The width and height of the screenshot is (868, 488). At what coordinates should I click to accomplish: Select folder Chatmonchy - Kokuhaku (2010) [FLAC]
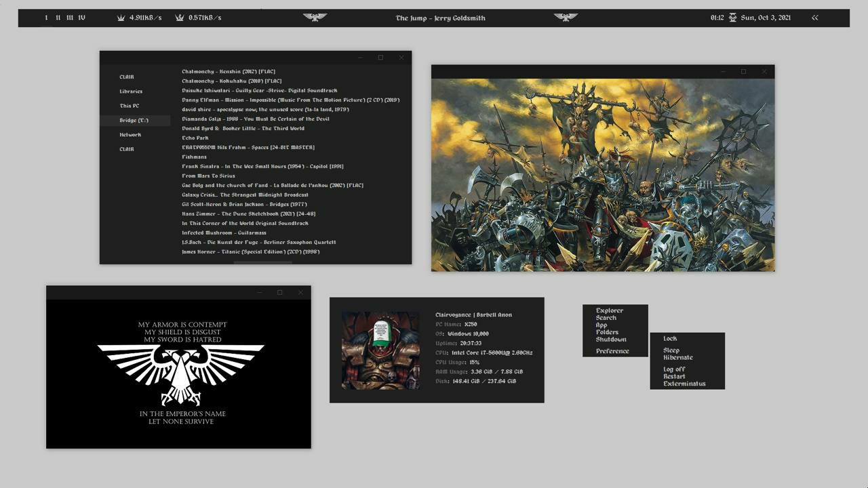231,81
